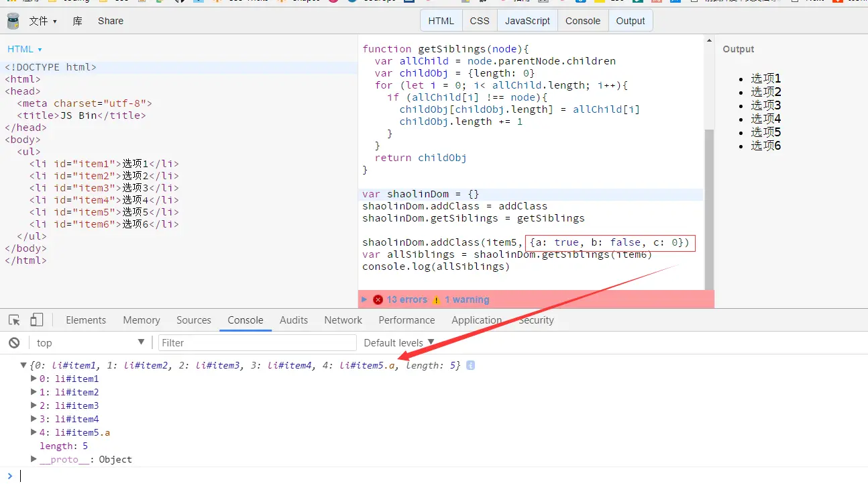Click the 'var childObj = {length: 0}' code line
This screenshot has width=868, height=484.
tap(455, 73)
